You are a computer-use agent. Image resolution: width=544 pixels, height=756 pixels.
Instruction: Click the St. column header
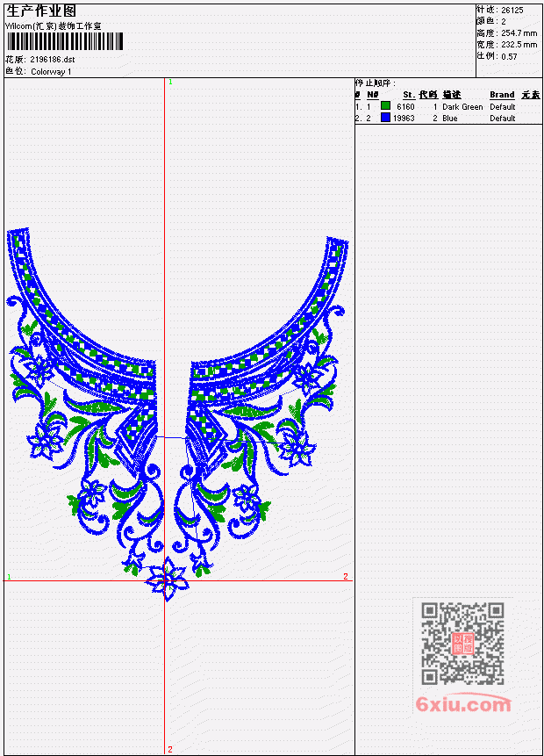pyautogui.click(x=409, y=95)
